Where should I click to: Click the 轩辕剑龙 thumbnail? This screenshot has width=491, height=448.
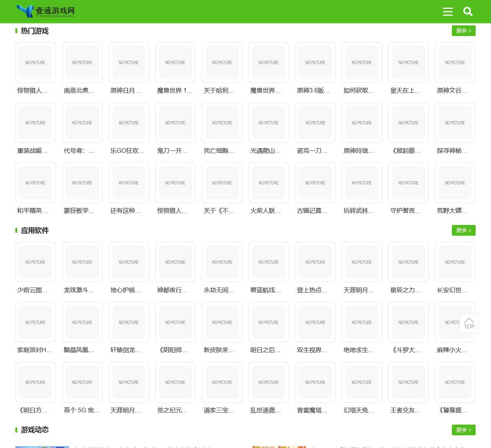point(129,322)
